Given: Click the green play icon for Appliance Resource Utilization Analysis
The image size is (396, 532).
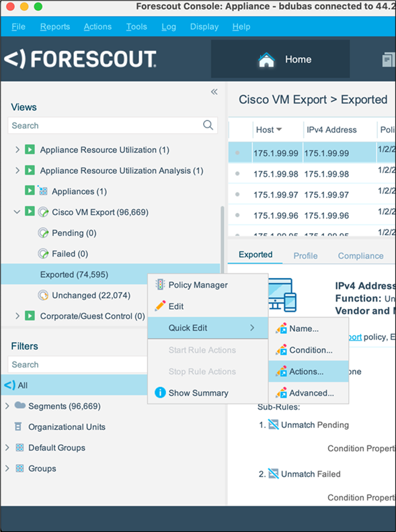Looking at the screenshot, I should 30,171.
